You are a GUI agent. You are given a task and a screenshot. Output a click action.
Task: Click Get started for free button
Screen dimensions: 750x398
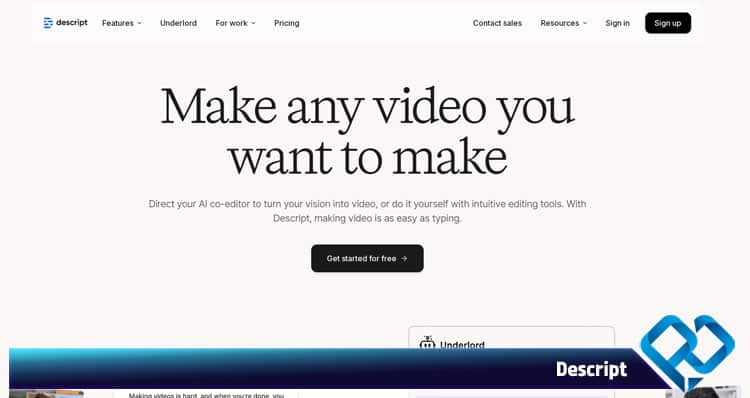(x=367, y=258)
